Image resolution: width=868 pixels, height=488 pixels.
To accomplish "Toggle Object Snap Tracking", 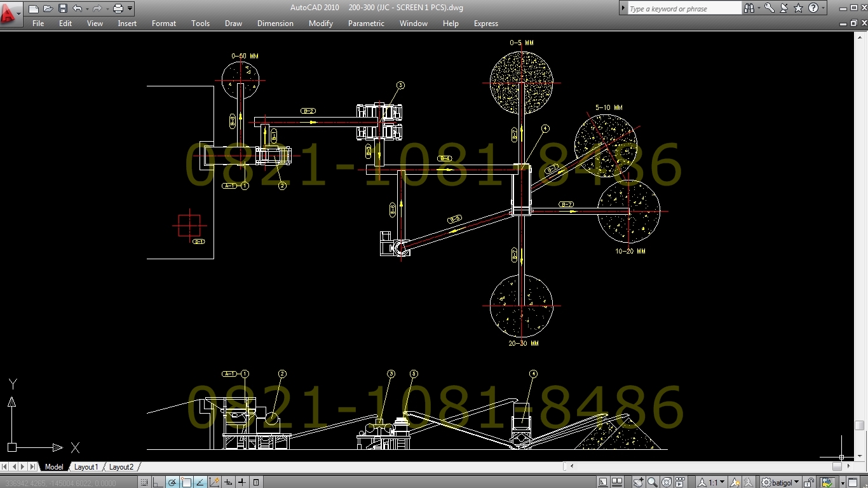I will tap(200, 482).
